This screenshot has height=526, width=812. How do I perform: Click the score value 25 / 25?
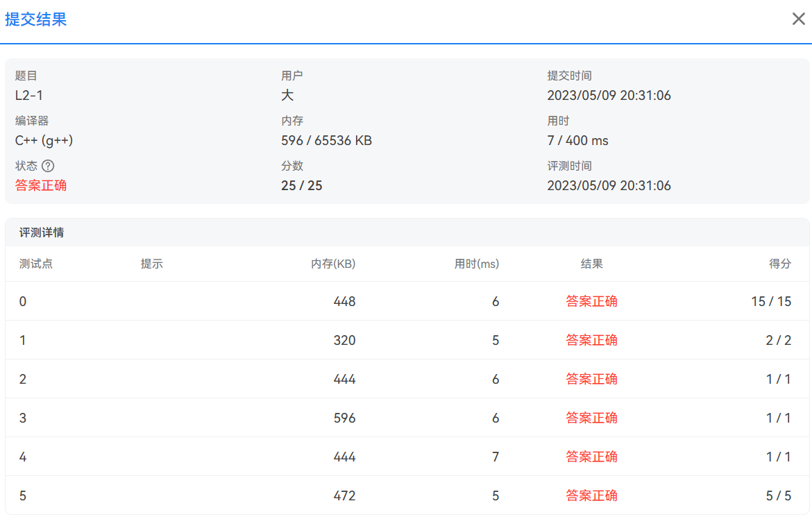302,185
